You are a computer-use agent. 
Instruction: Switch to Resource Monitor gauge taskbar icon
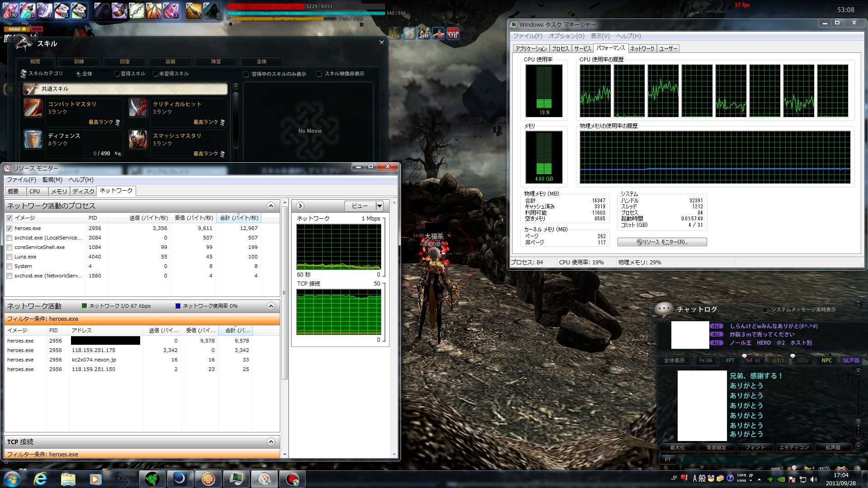click(264, 479)
